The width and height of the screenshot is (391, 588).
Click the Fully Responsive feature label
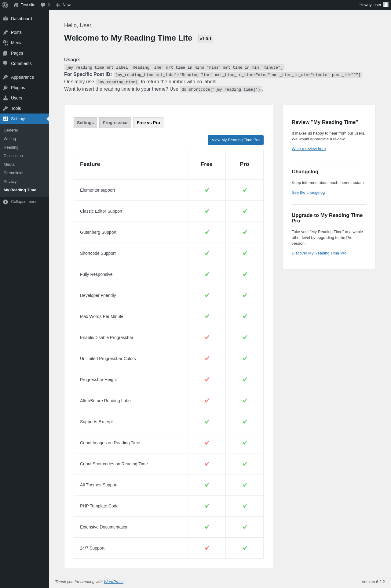(96, 274)
